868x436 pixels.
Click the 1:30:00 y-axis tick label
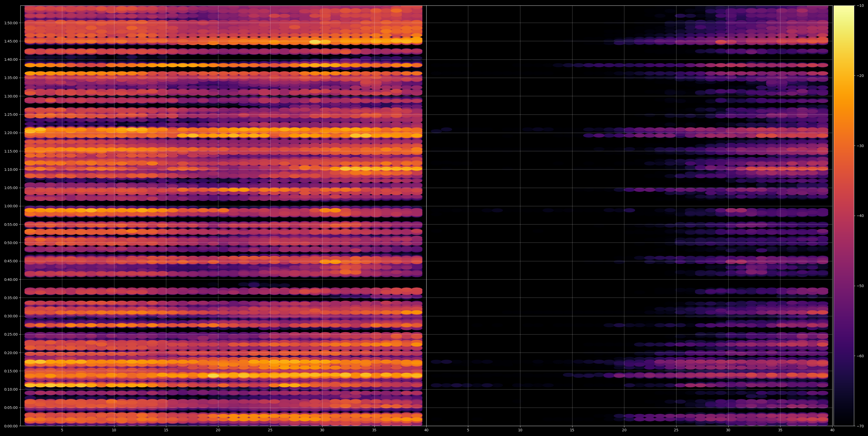[x=11, y=96]
